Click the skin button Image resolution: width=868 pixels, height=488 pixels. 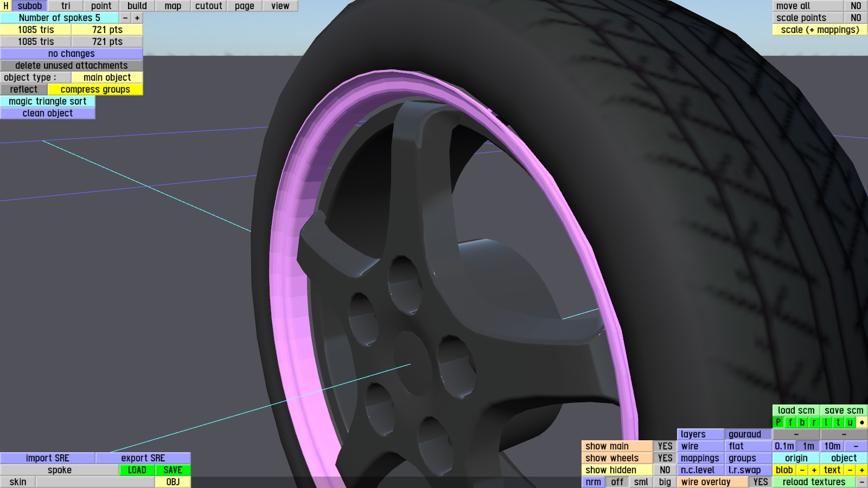pyautogui.click(x=18, y=482)
